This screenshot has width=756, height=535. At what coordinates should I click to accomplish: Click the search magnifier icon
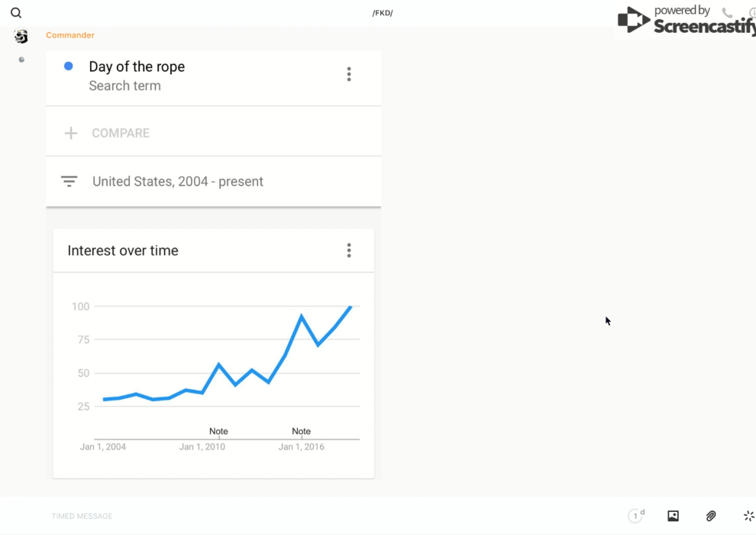16,13
